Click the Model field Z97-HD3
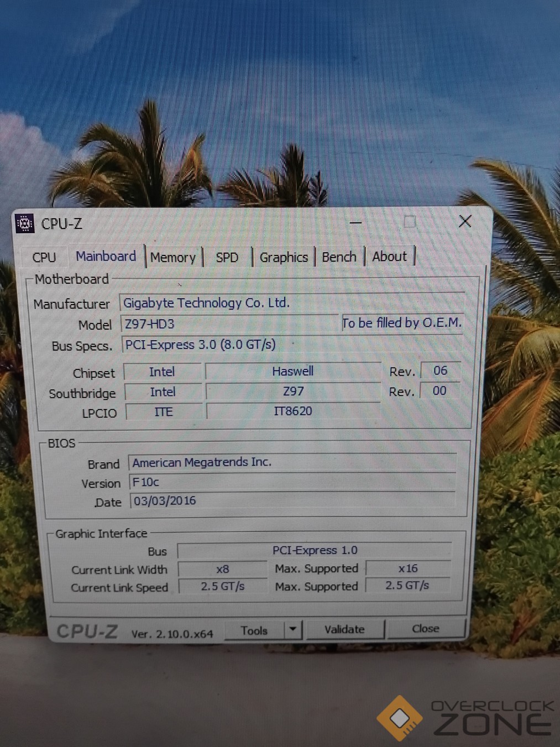This screenshot has height=747, width=560. click(228, 324)
